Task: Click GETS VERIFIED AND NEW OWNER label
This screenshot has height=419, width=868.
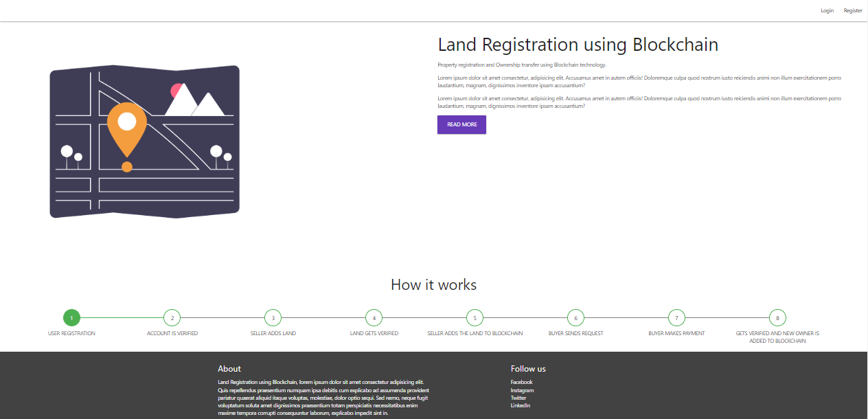Action: click(777, 337)
